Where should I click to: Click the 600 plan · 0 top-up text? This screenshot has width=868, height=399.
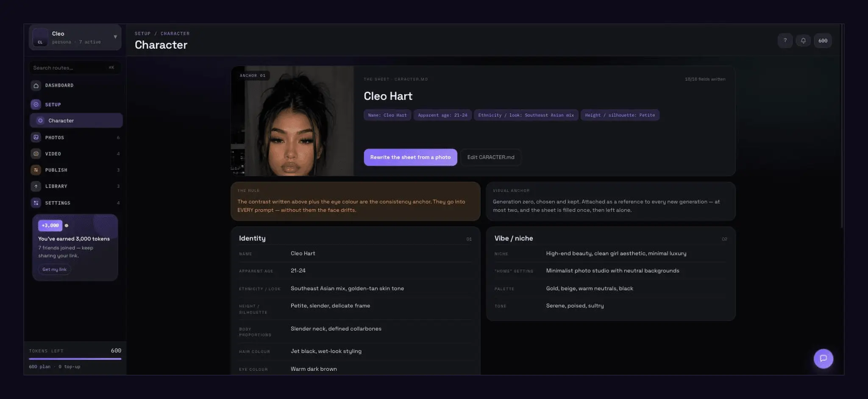pos(55,367)
